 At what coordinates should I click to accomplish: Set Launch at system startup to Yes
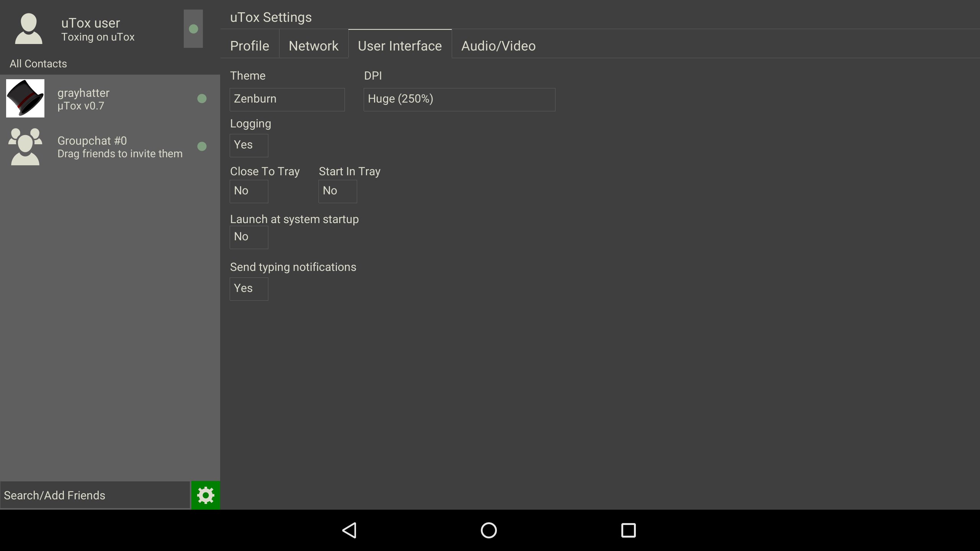click(249, 237)
